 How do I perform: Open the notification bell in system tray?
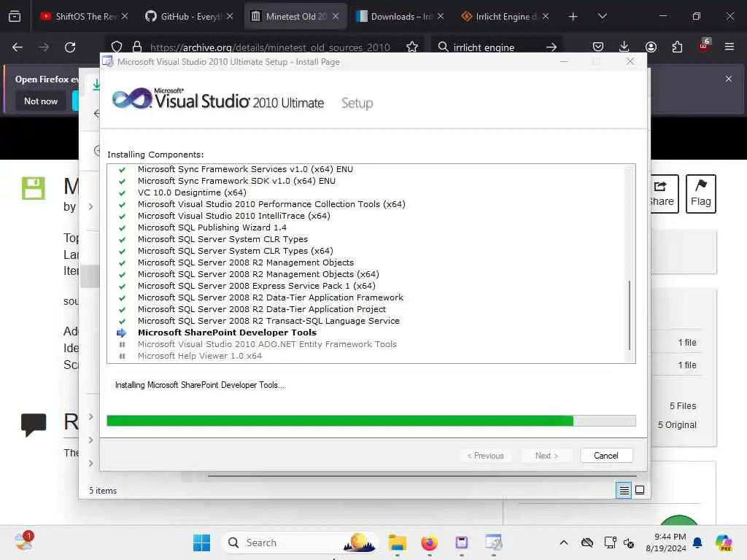[697, 542]
